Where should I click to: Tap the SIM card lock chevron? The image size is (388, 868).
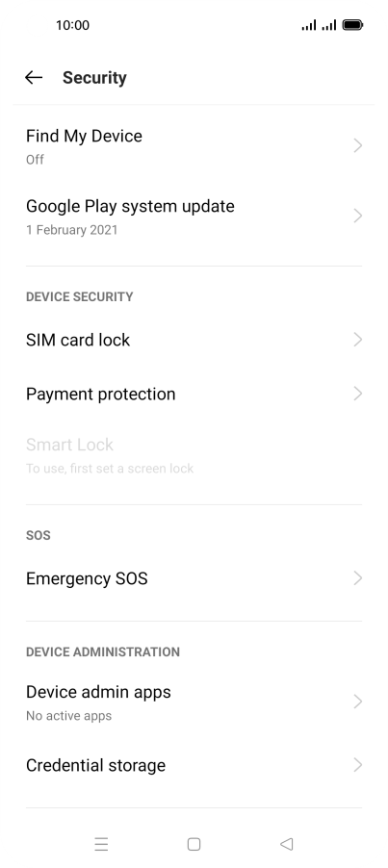coord(357,340)
